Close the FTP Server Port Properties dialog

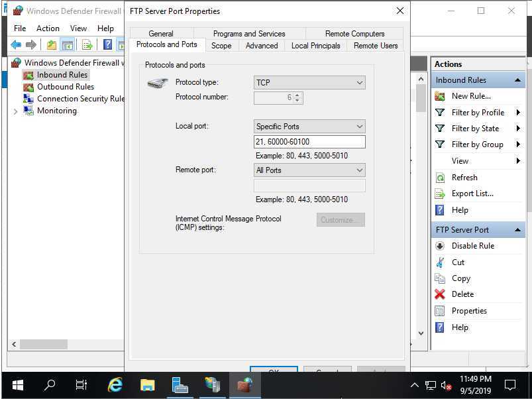click(400, 11)
